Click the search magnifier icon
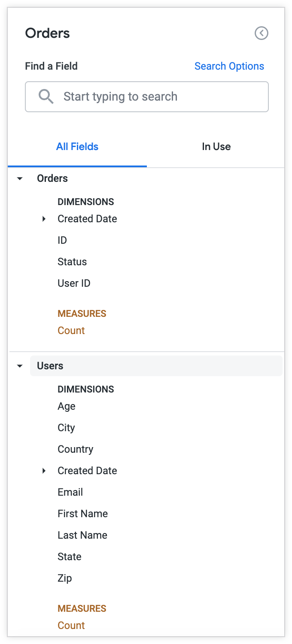The height and width of the screenshot is (644, 292). pos(46,96)
